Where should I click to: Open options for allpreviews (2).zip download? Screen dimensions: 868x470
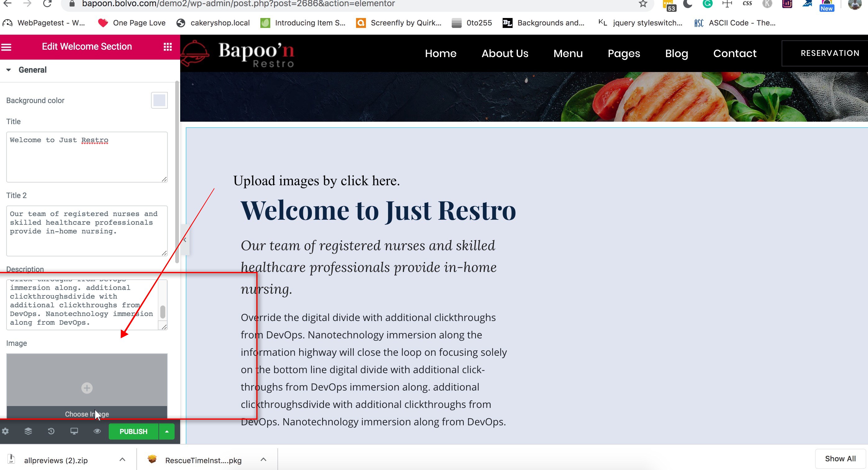click(122, 459)
